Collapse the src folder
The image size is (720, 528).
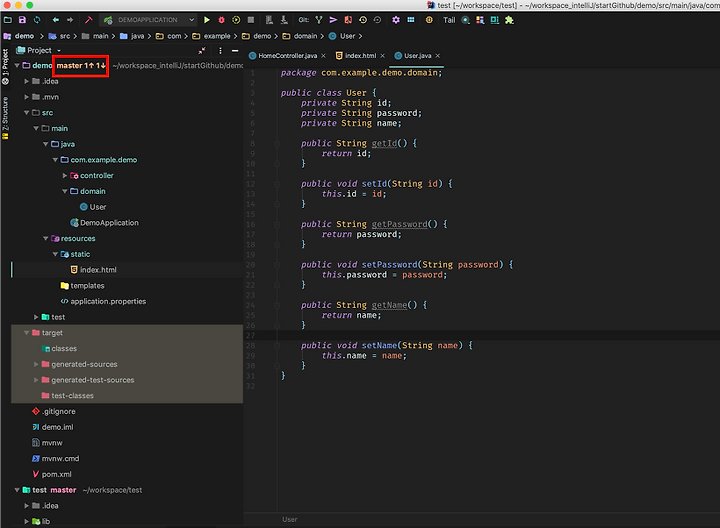(27, 112)
